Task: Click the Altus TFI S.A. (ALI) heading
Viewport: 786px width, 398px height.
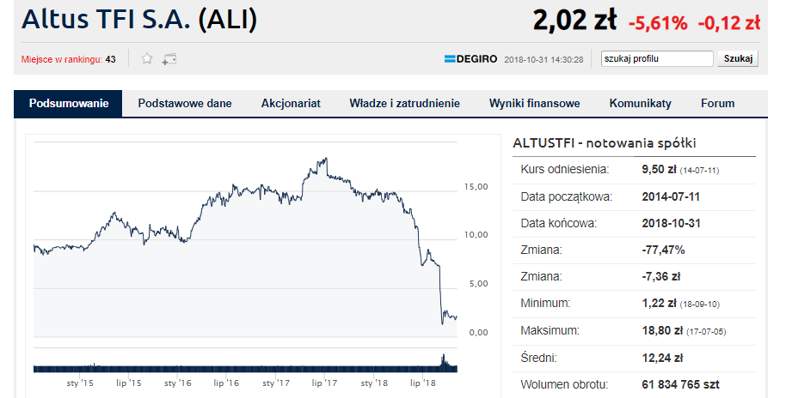Action: coord(139,20)
